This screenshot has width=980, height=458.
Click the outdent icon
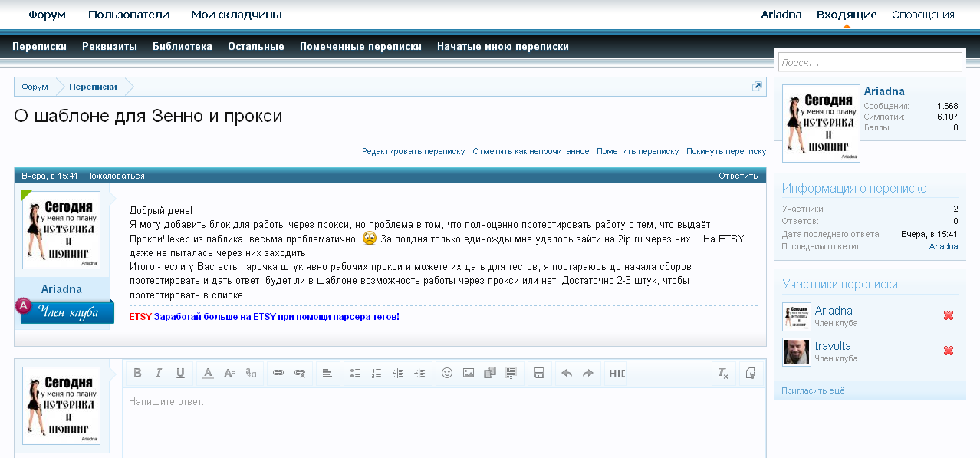pos(398,373)
